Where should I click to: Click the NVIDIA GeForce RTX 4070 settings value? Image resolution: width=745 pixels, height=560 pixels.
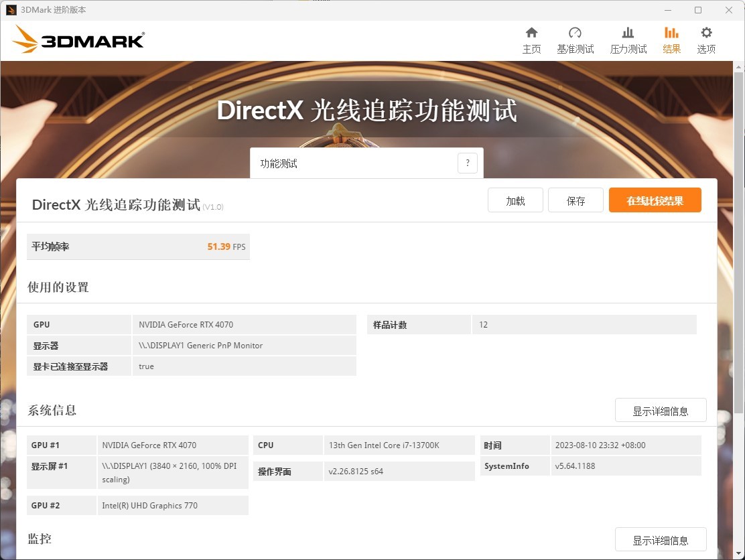coord(245,324)
